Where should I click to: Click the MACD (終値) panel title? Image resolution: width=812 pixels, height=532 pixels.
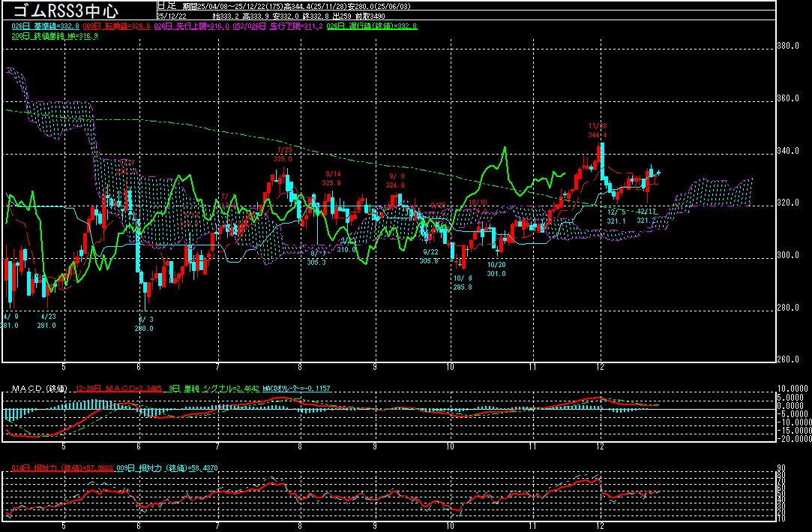[36, 388]
